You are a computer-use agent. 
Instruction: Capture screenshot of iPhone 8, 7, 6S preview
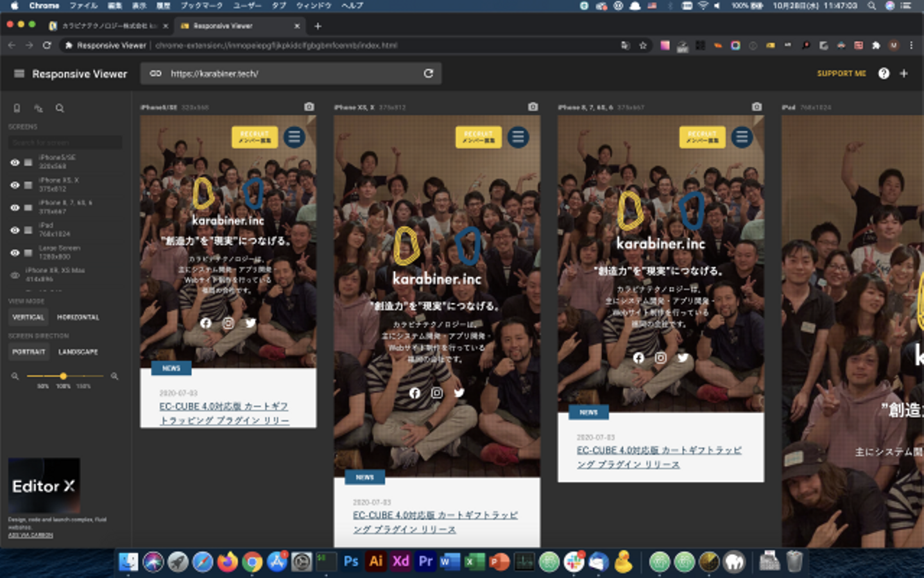[x=757, y=107]
